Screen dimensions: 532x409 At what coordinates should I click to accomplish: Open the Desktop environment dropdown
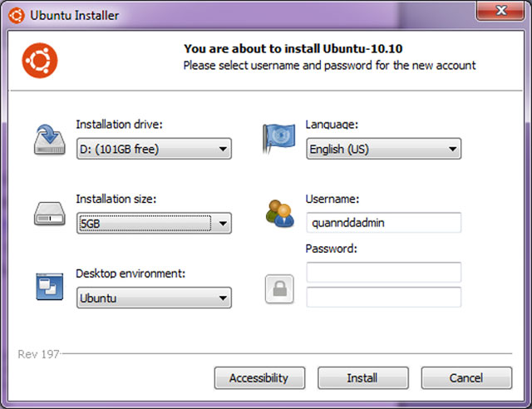(x=154, y=298)
